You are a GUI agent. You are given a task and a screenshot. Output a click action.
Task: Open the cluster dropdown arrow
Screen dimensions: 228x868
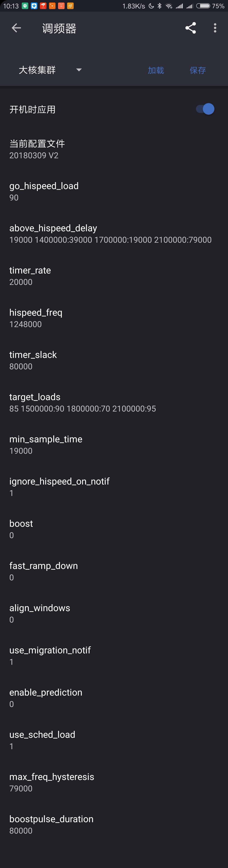point(79,70)
